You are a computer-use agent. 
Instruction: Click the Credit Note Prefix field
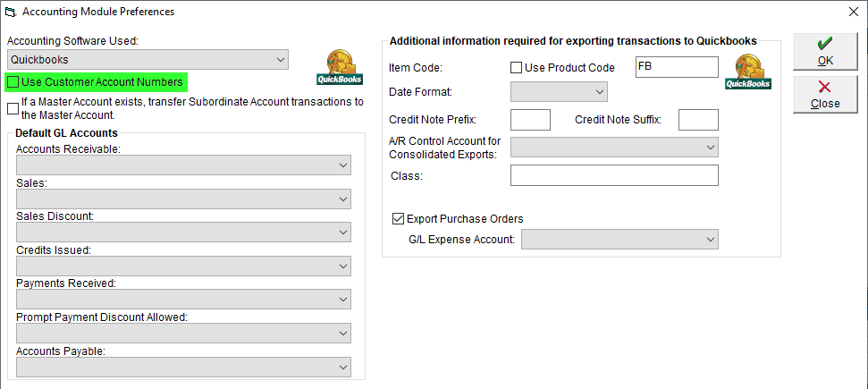(x=530, y=120)
